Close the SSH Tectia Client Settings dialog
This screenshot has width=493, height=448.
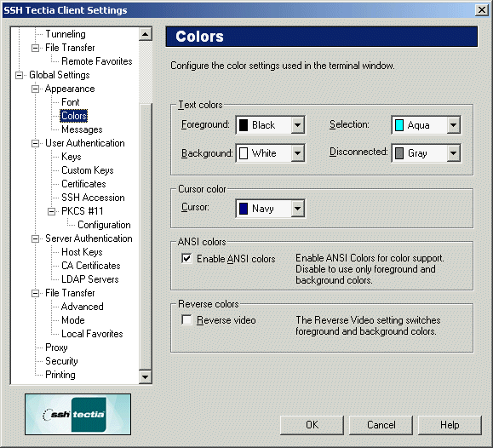click(x=481, y=10)
